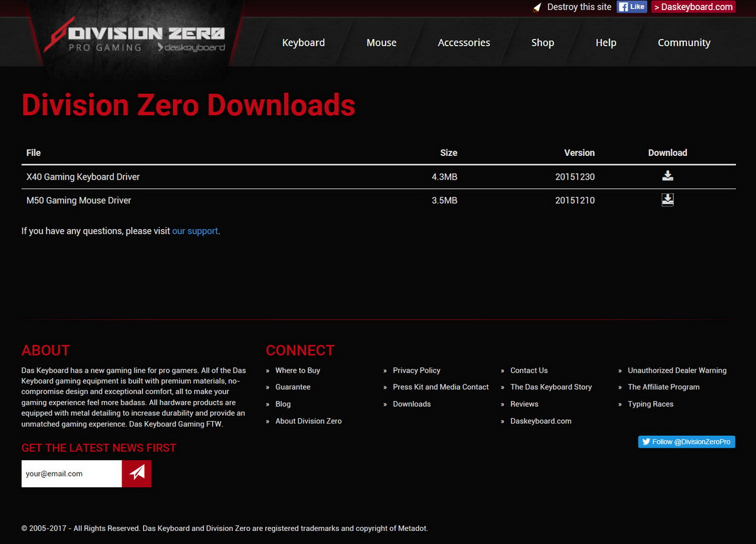Follow @DivisionZeroPro on Twitter

(686, 442)
